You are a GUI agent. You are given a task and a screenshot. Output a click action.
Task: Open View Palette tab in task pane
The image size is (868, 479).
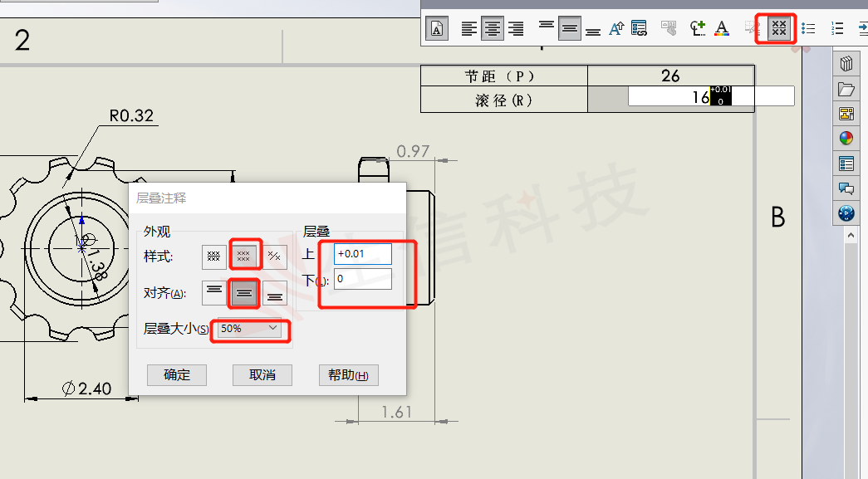point(846,114)
